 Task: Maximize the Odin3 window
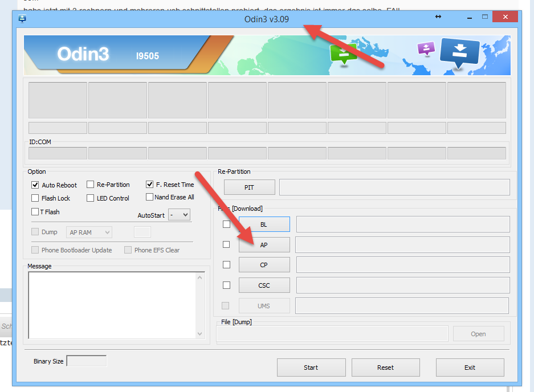[x=485, y=17]
